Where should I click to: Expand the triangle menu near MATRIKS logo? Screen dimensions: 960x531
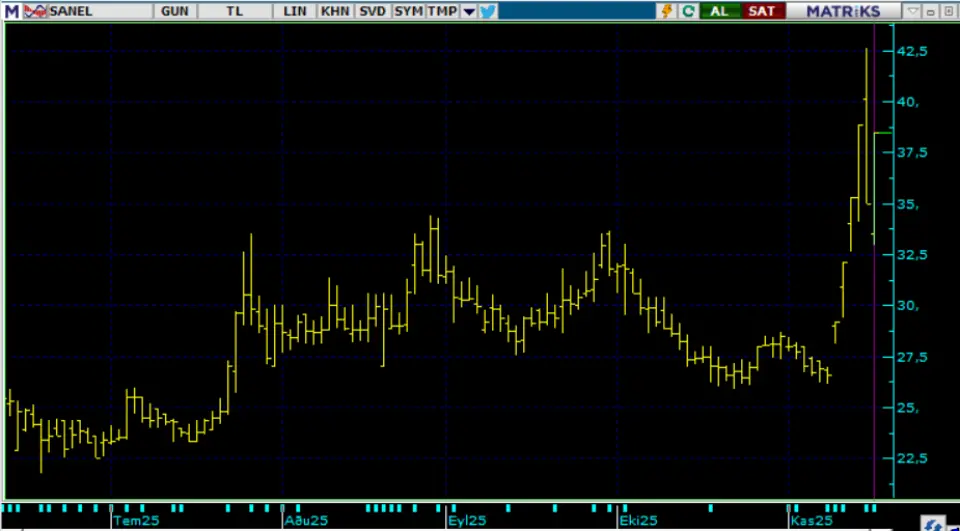pyautogui.click(x=912, y=11)
